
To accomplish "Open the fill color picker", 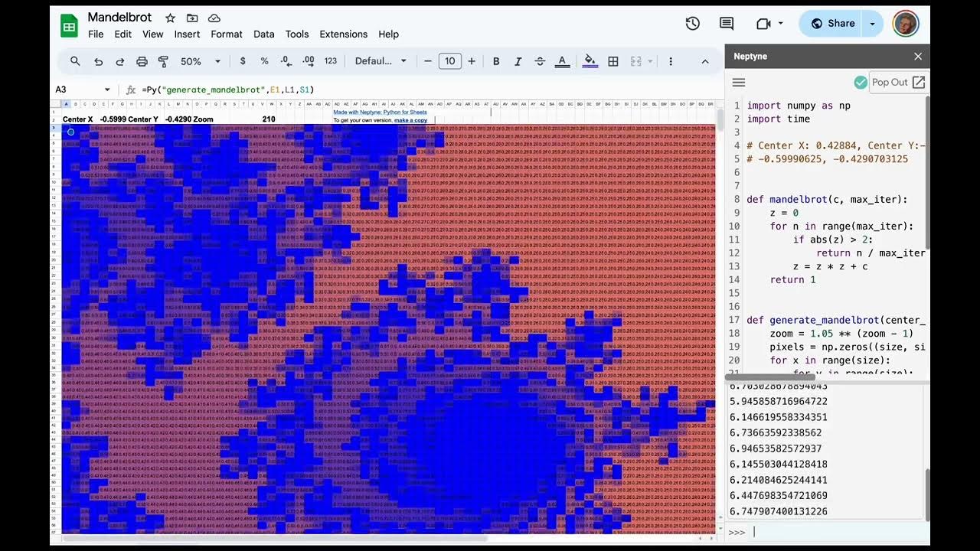I will pyautogui.click(x=590, y=61).
